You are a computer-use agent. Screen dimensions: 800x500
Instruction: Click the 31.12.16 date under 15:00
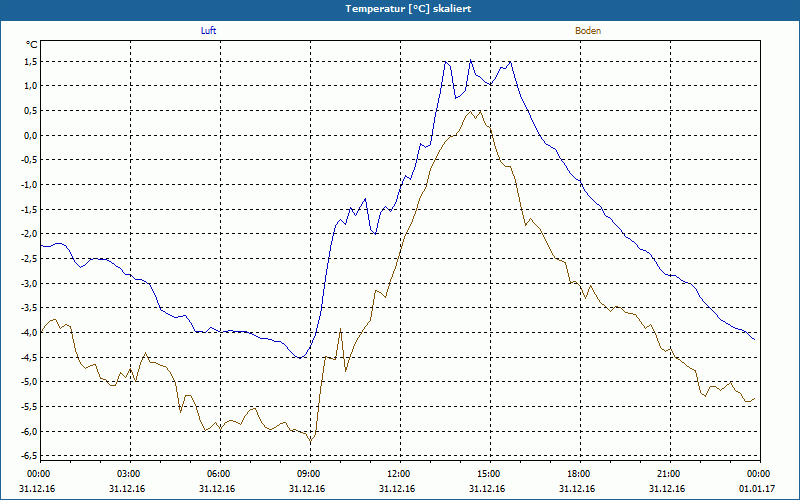487,489
